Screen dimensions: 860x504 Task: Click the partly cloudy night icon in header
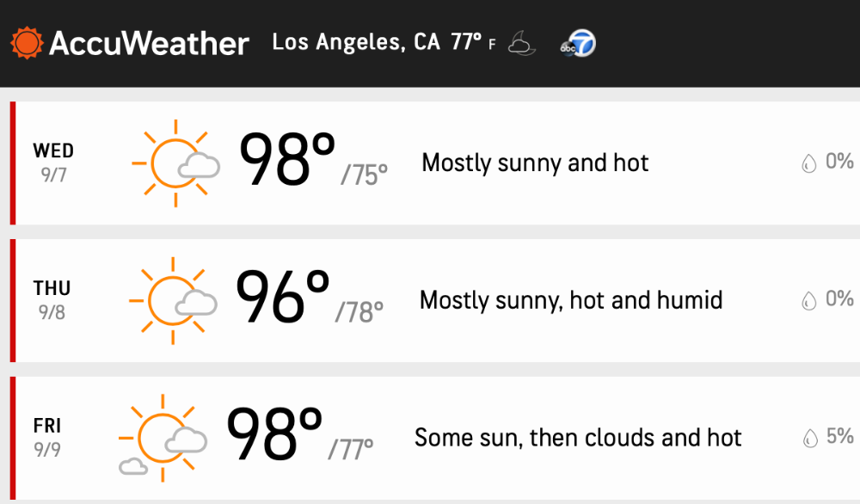pos(522,43)
